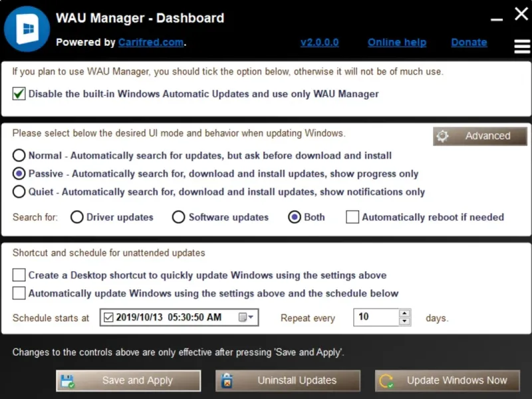Decrease repeat days with down arrow
The image size is (532, 399).
(404, 321)
